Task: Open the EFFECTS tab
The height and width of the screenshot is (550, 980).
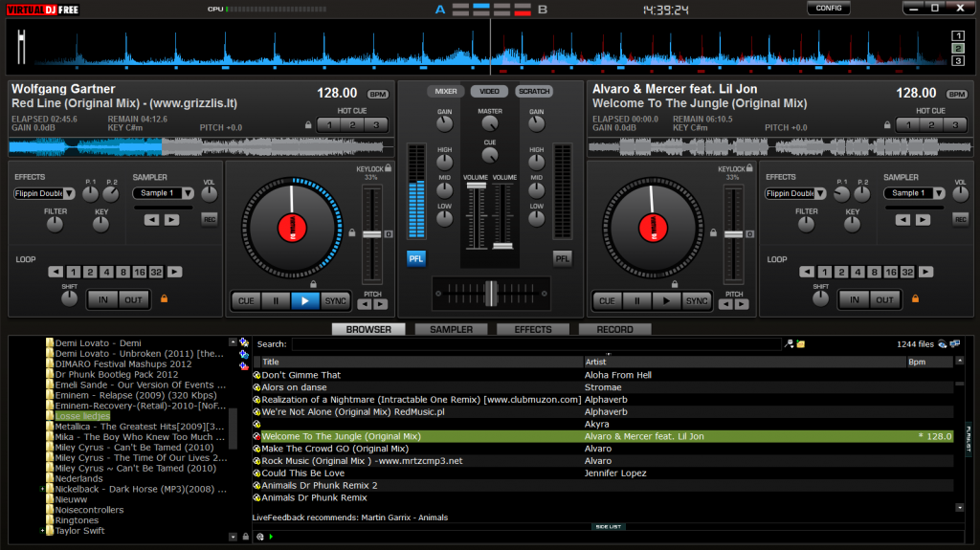Action: pyautogui.click(x=533, y=329)
